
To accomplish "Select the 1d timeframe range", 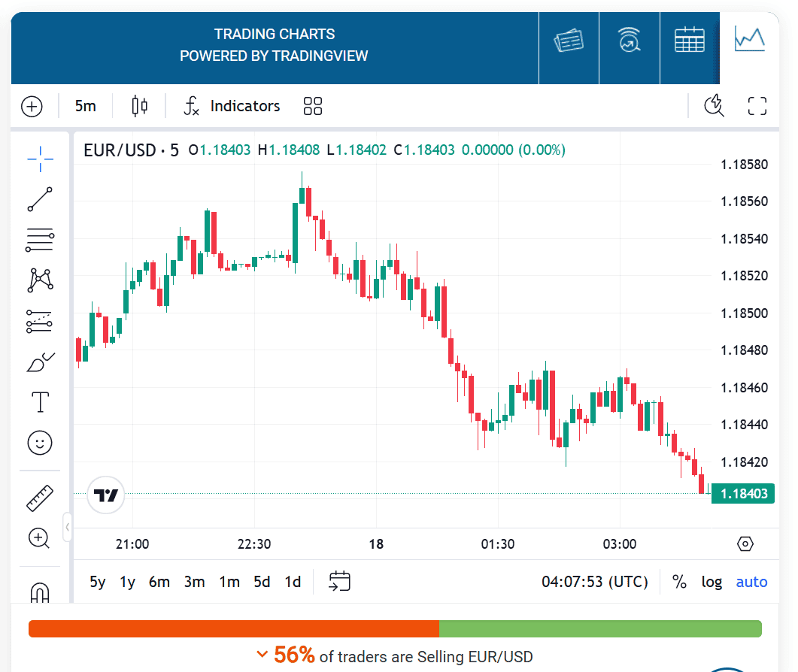I will pyautogui.click(x=292, y=582).
